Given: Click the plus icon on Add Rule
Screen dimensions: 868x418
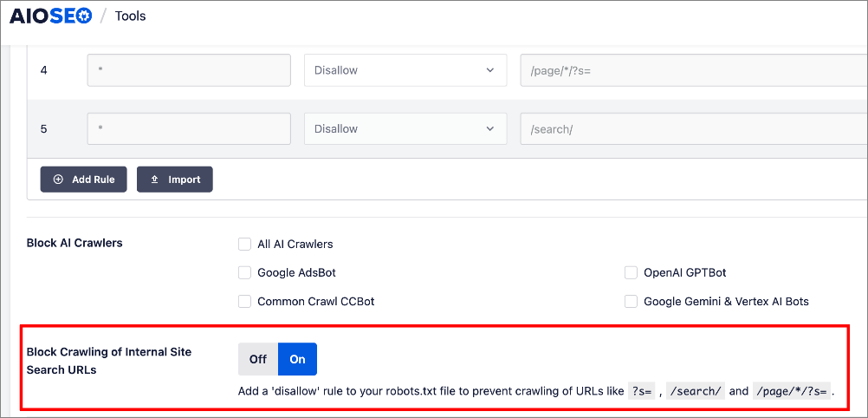Looking at the screenshot, I should 58,180.
